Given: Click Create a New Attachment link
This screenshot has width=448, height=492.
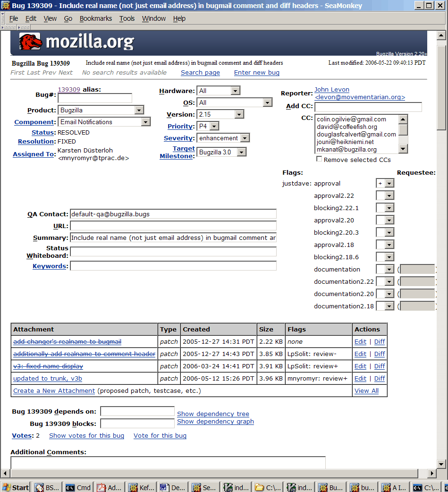Looking at the screenshot, I should 54,390.
